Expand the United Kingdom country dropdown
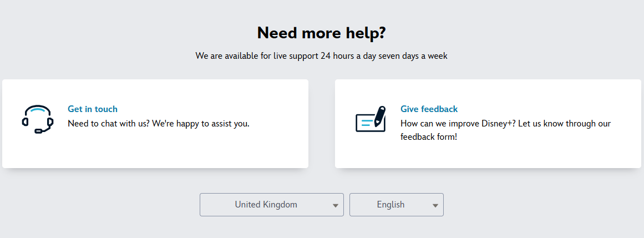The height and width of the screenshot is (238, 644). 271,205
